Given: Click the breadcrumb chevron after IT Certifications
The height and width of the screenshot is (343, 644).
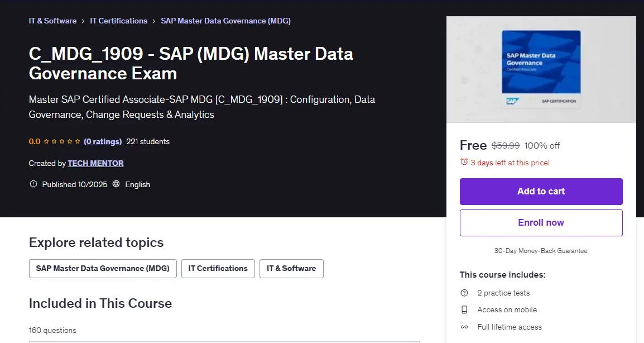Looking at the screenshot, I should point(153,21).
